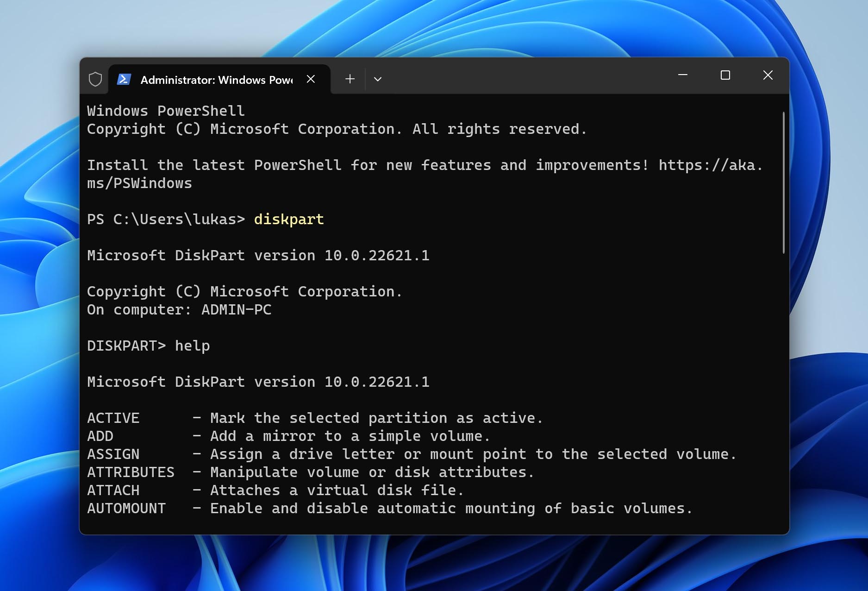868x591 pixels.
Task: Select the Administrator: Windows PowerShell tab
Action: point(219,80)
